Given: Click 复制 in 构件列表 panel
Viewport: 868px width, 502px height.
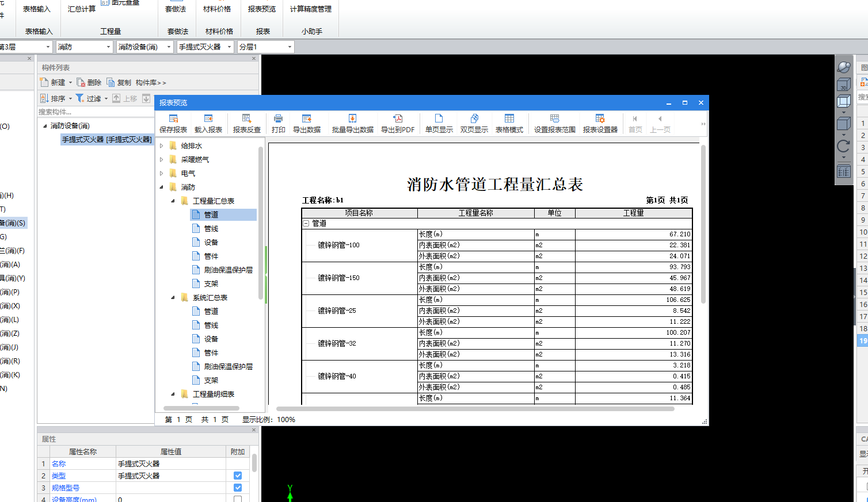Looking at the screenshot, I should (x=119, y=82).
